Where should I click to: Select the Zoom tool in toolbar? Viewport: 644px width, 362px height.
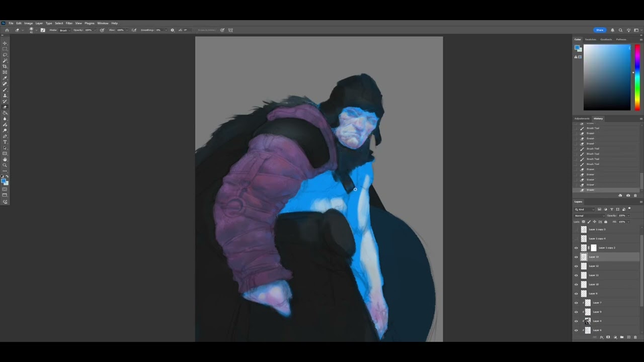pyautogui.click(x=5, y=165)
